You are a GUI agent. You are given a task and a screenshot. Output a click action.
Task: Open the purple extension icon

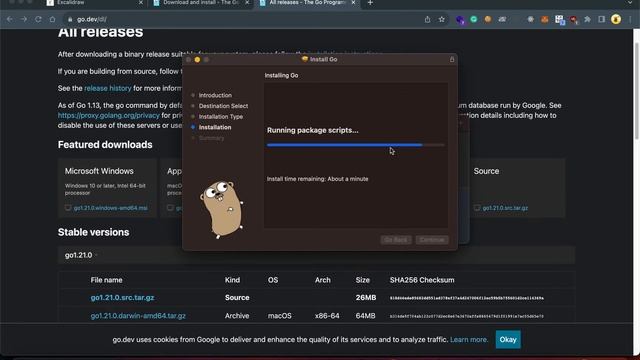(460, 20)
